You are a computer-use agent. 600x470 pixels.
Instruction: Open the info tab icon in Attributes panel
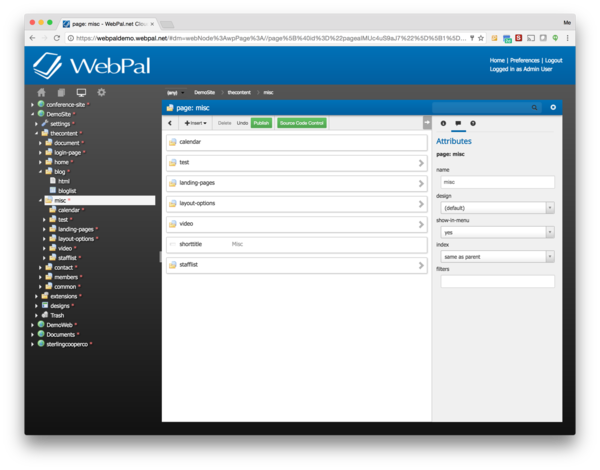[x=443, y=123]
